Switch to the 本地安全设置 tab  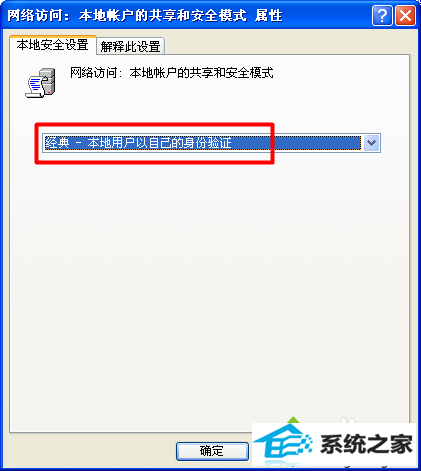click(53, 45)
